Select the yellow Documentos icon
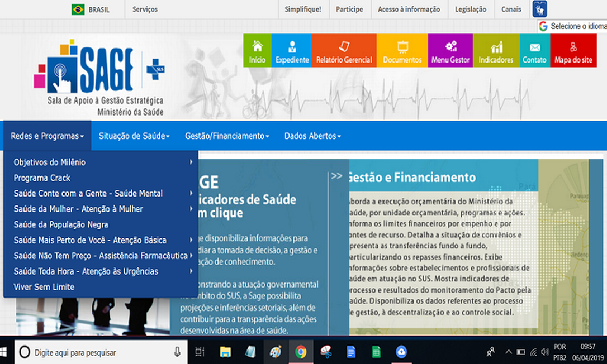Viewport: 607px width, 364px height. click(402, 50)
